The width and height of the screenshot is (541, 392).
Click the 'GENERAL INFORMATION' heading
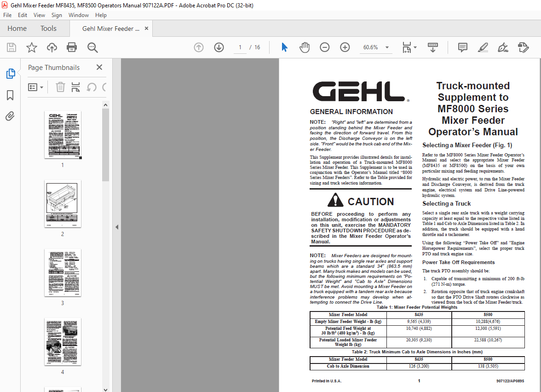351,112
